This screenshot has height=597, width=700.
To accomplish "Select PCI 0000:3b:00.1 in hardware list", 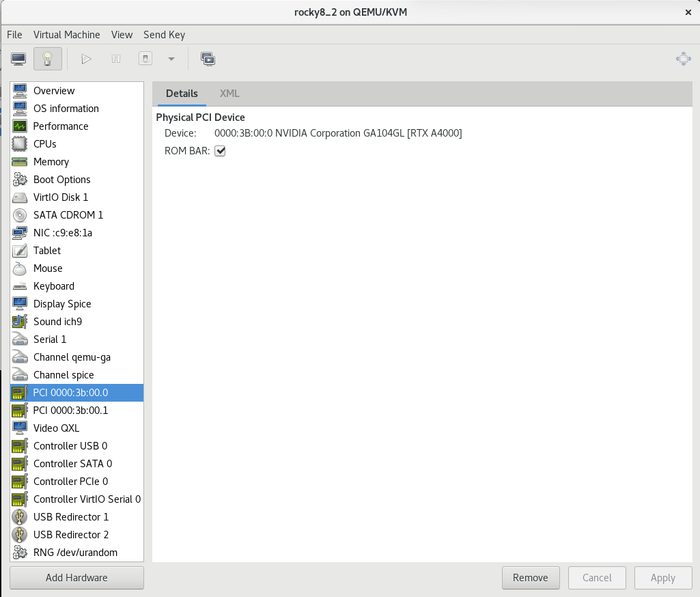I will 70,411.
